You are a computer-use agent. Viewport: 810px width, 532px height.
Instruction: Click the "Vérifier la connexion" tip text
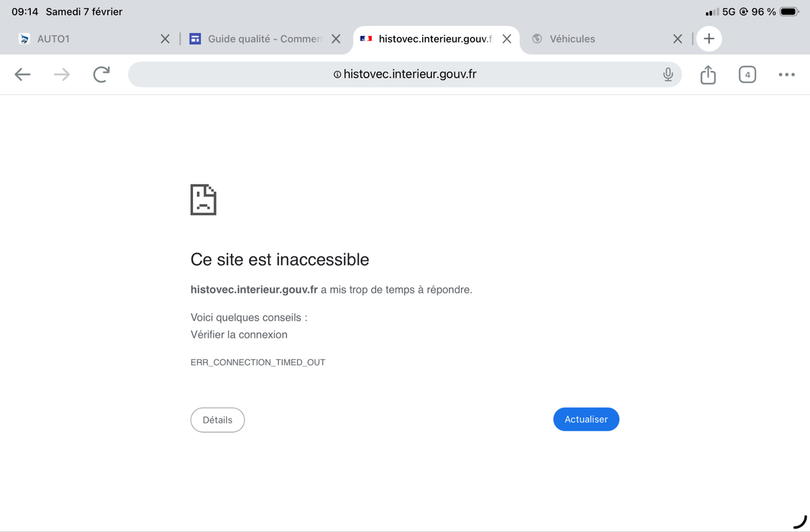point(239,334)
